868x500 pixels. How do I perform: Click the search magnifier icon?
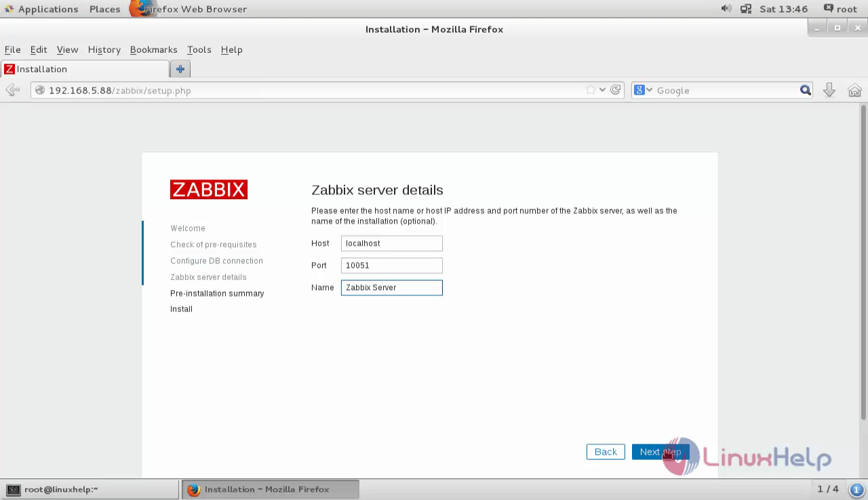[x=805, y=90]
